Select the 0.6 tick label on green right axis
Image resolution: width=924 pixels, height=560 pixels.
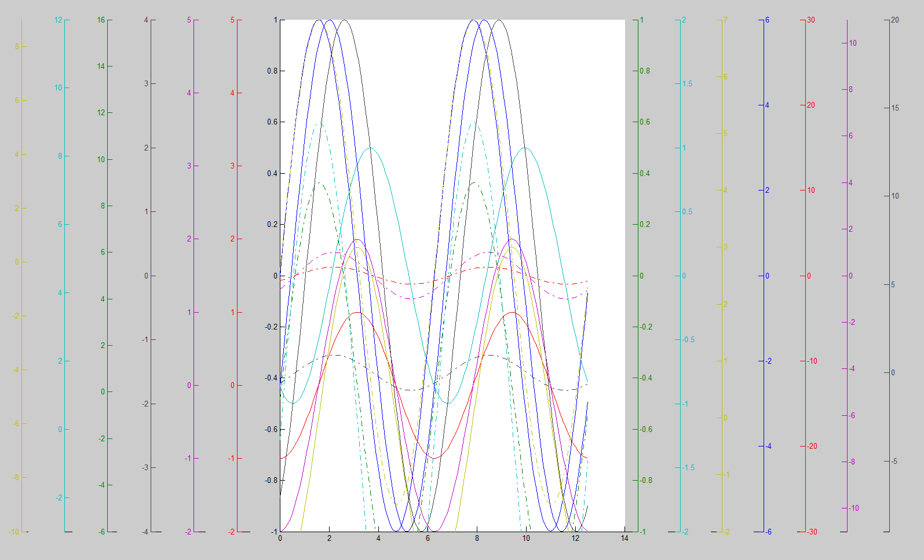click(x=645, y=122)
